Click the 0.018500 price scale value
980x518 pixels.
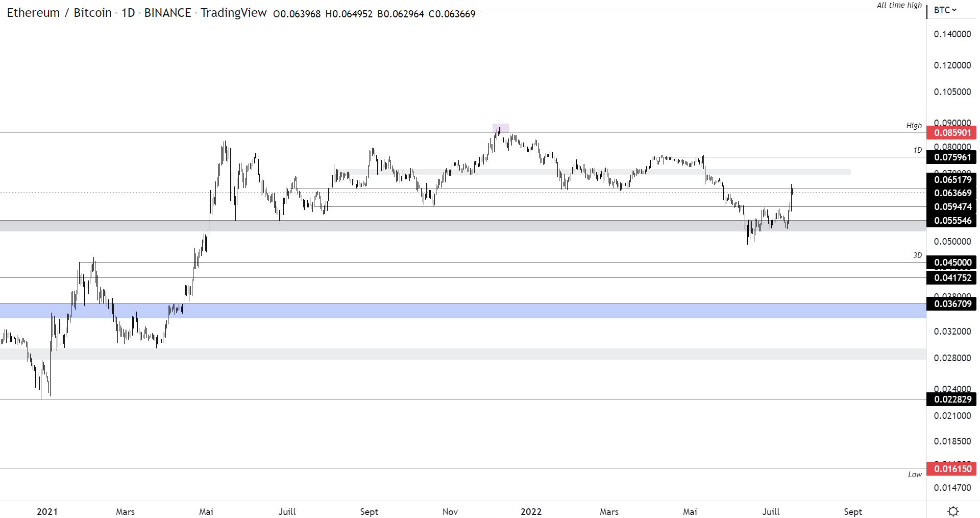[952, 441]
